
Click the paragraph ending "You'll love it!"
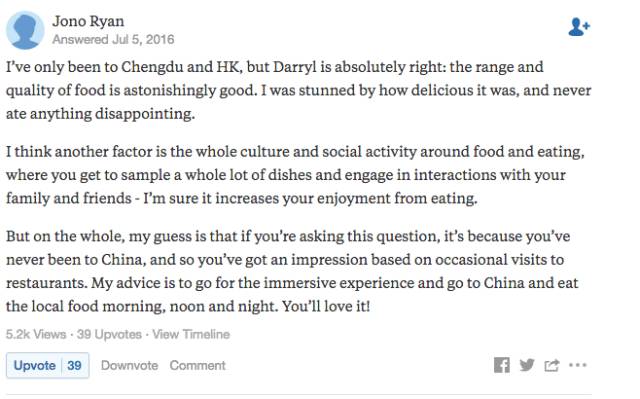(x=292, y=271)
